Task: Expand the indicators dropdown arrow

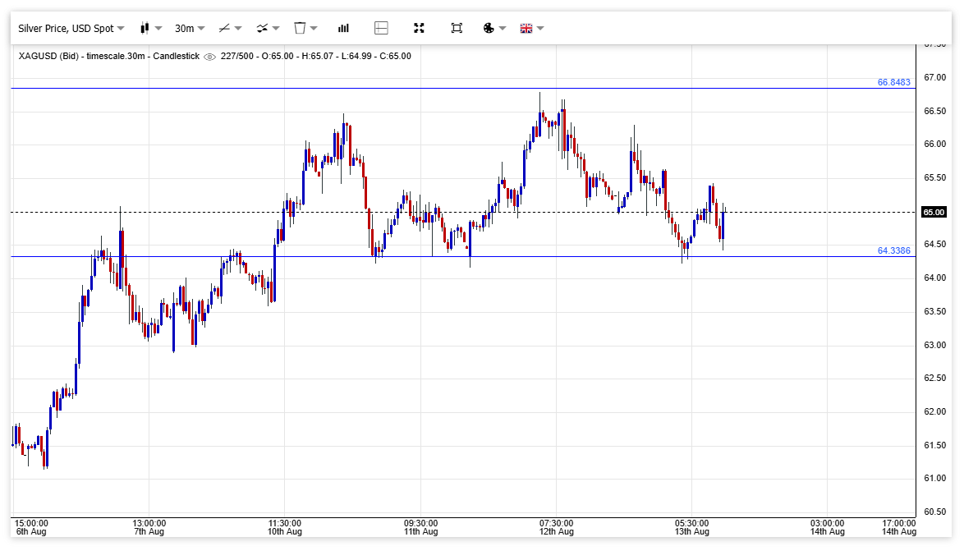Action: 276,28
